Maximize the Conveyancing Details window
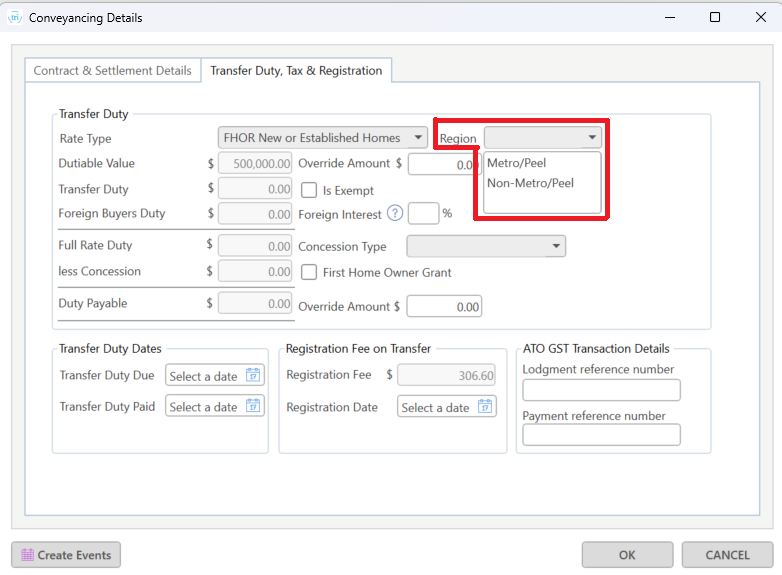The height and width of the screenshot is (575, 782). tap(715, 17)
